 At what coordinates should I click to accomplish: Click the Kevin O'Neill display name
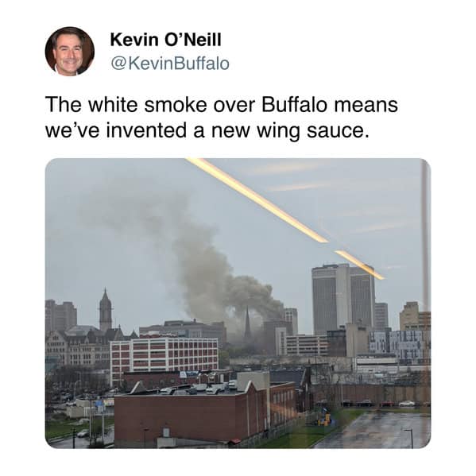(x=166, y=40)
